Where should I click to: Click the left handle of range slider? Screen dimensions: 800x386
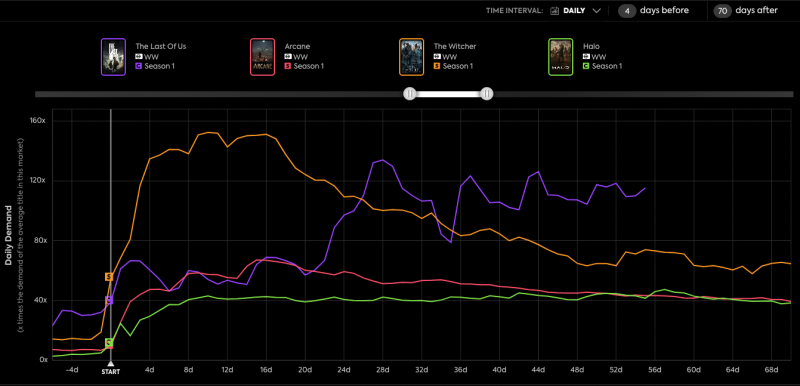[410, 94]
